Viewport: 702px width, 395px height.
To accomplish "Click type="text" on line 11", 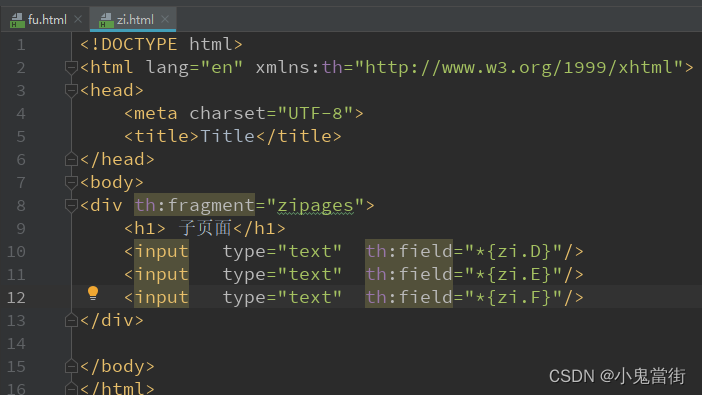I will [282, 275].
